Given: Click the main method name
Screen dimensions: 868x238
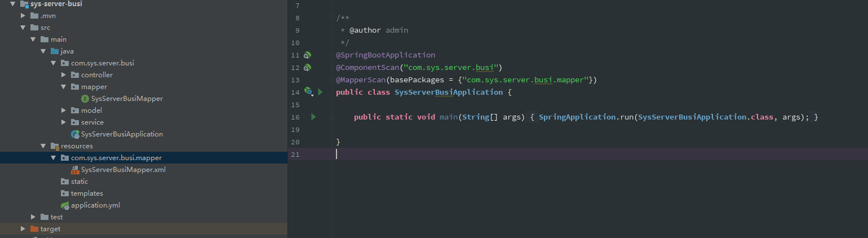Looking at the screenshot, I should point(449,117).
